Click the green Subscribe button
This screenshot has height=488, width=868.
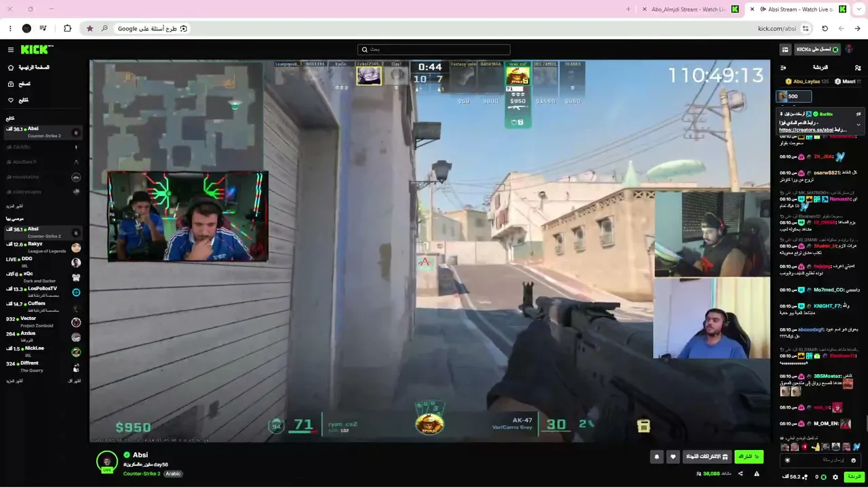click(749, 457)
